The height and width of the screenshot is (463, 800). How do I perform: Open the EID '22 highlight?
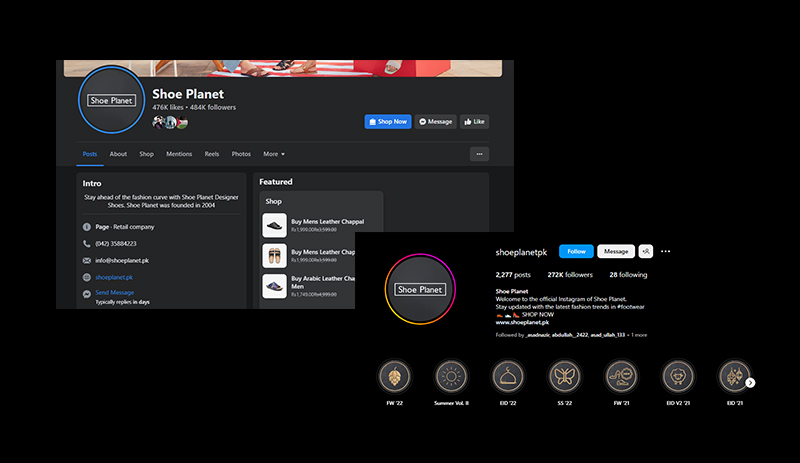[508, 376]
